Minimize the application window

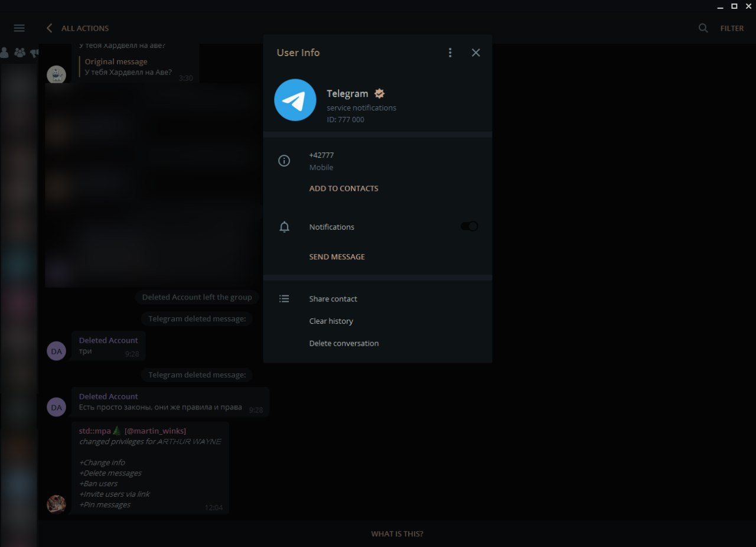pos(720,6)
